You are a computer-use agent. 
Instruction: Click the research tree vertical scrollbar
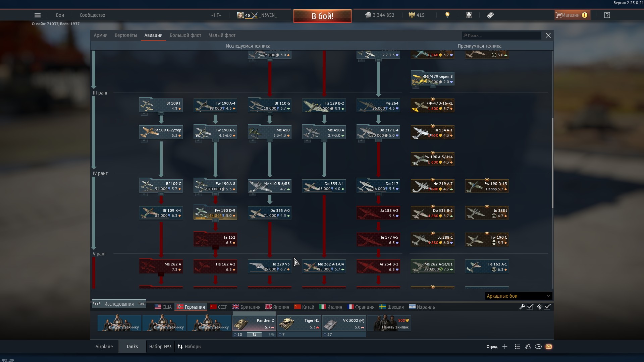coord(552,163)
